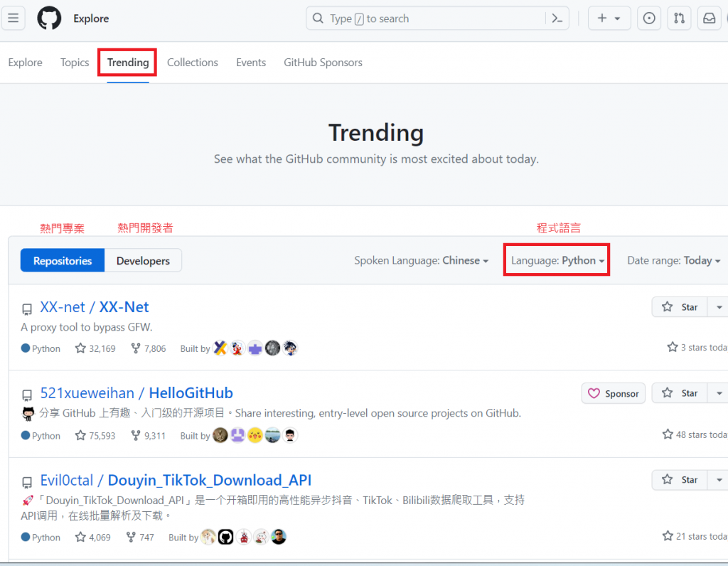
Task: Go to GitHub home via Octocat logo
Action: [49, 18]
